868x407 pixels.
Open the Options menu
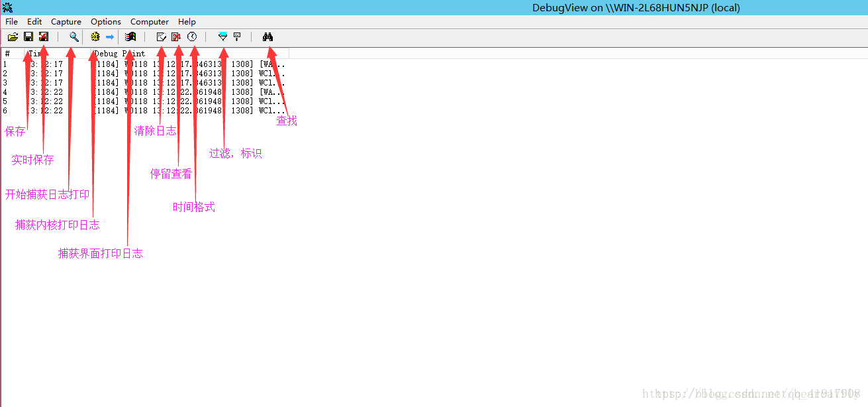106,22
